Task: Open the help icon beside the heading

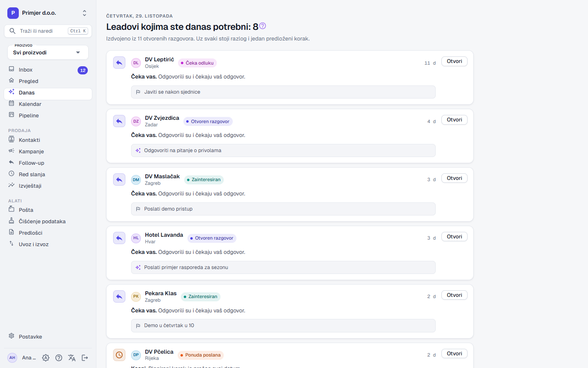Action: coord(263,26)
